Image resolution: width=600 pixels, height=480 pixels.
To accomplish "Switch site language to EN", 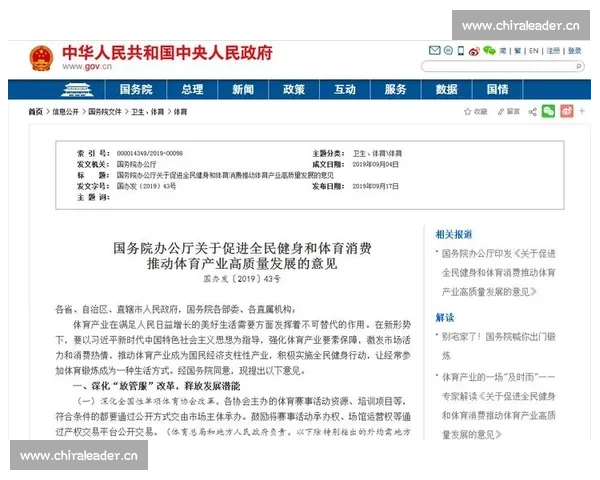I will click(533, 51).
